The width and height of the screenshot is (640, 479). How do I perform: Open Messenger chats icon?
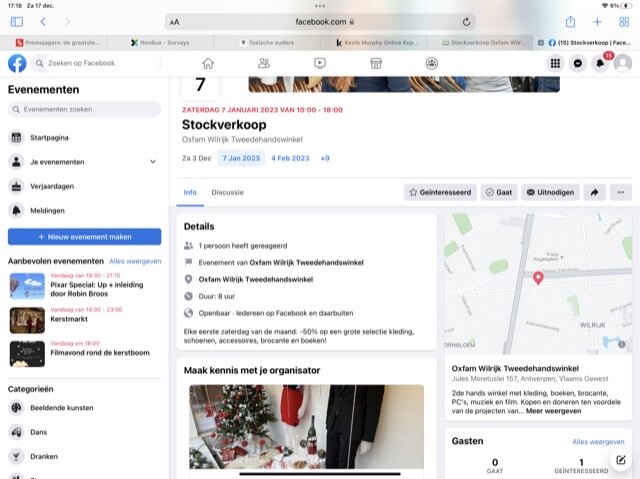577,63
